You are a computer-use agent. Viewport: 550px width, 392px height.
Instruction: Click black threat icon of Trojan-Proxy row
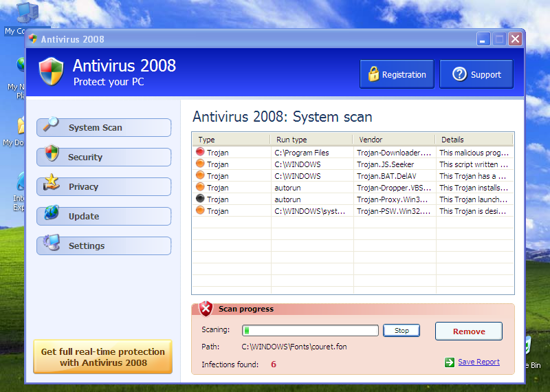point(200,198)
